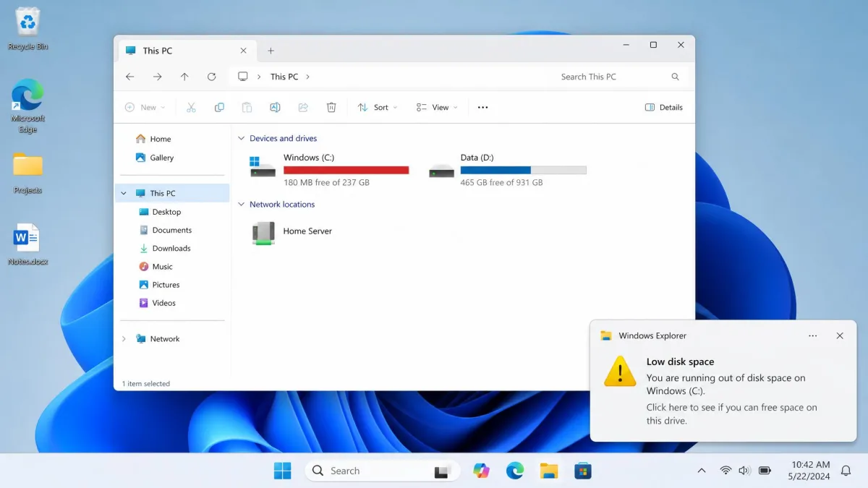Collapse the Devices and drives group
The image size is (868, 488).
242,138
